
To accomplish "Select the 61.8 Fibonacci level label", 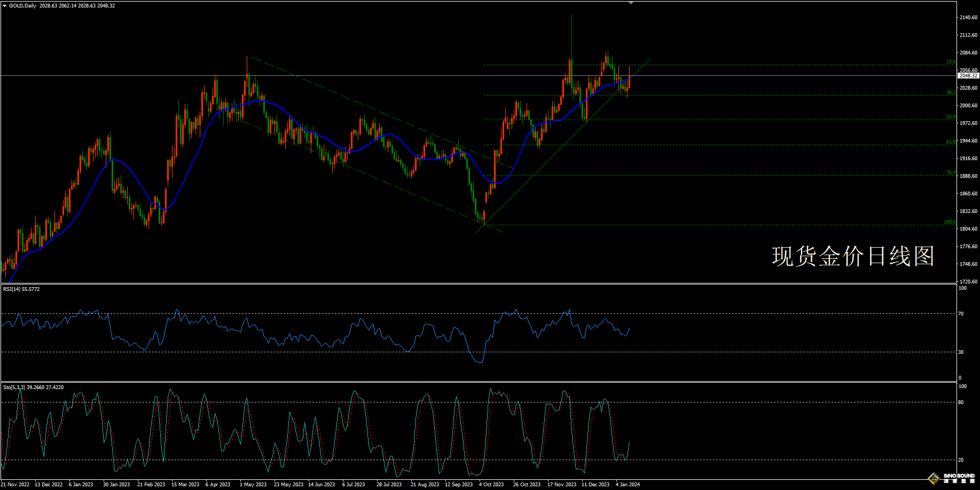I will 951,142.
